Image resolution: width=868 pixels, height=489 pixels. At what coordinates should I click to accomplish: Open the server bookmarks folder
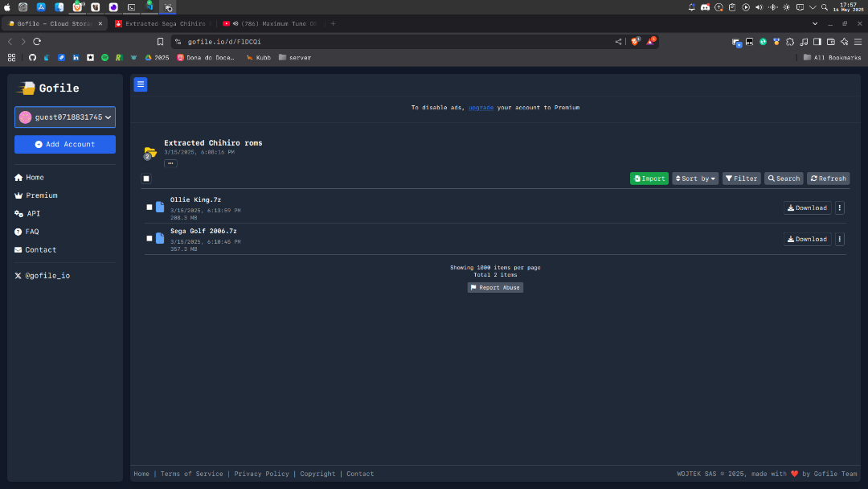click(x=294, y=58)
